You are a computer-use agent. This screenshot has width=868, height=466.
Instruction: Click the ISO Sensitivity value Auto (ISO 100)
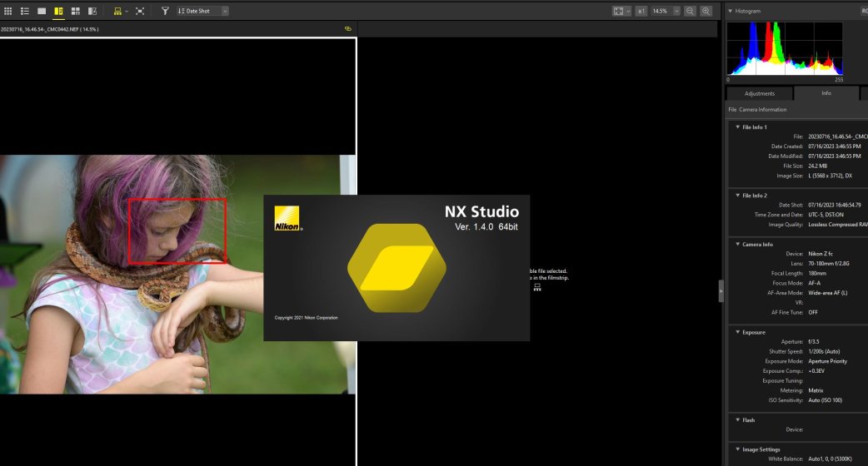(x=825, y=400)
